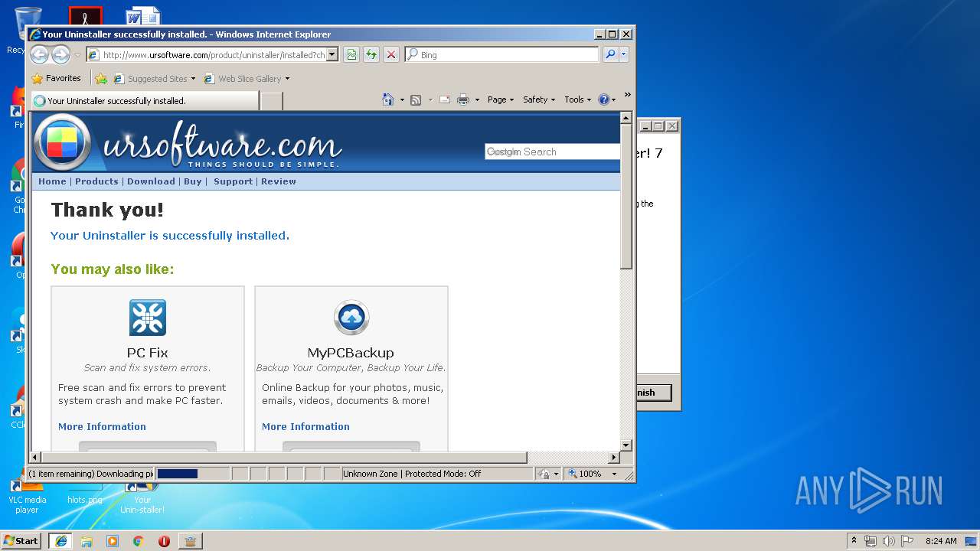980x551 pixels.
Task: Click the horizontal scrollbar thumb
Action: 284,458
